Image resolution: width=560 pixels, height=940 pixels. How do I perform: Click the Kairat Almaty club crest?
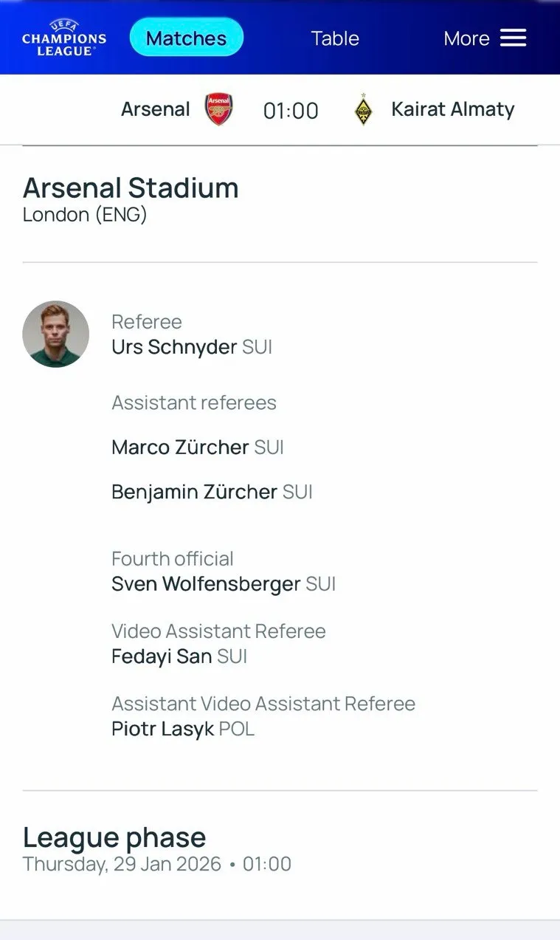363,110
